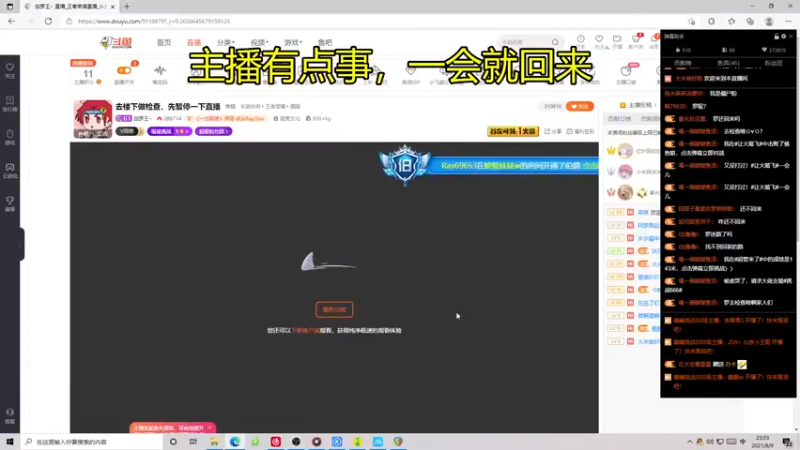Viewport: 800px width, 450px height.
Task: Open the notification center icon
Action: (788, 442)
